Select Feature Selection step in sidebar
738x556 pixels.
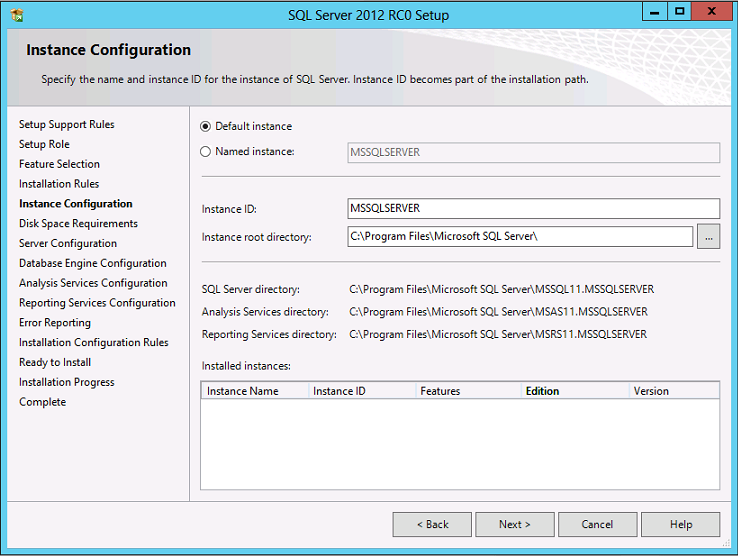click(59, 164)
